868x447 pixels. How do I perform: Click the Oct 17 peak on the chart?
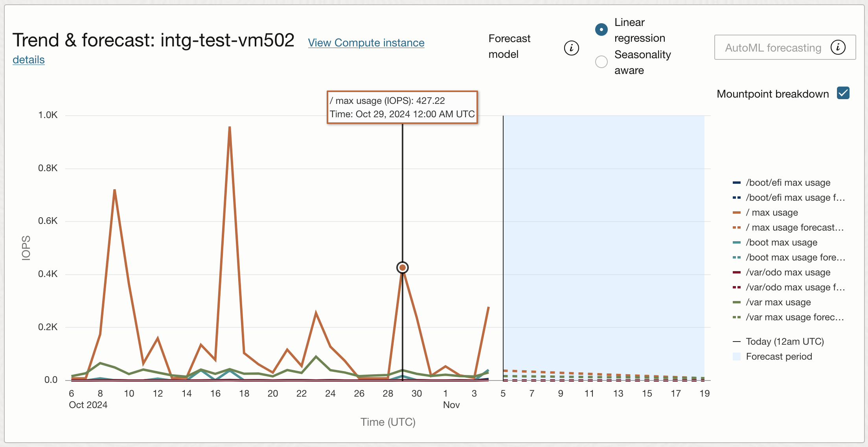[x=230, y=127]
